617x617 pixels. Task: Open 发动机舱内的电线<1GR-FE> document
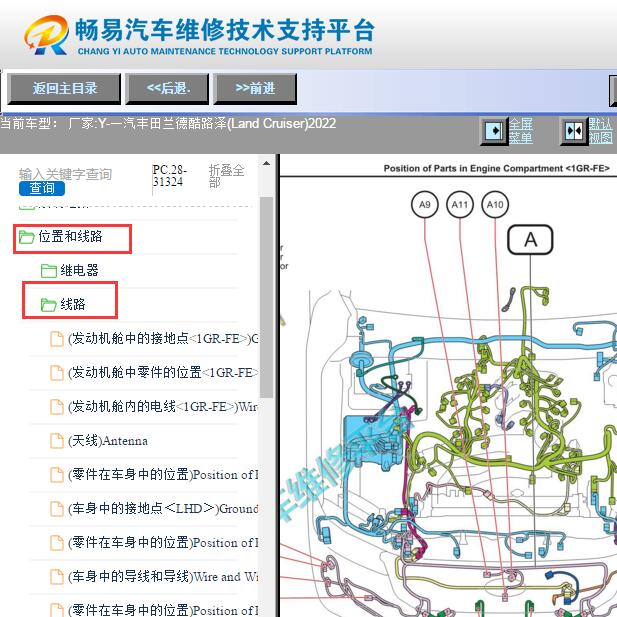point(163,406)
